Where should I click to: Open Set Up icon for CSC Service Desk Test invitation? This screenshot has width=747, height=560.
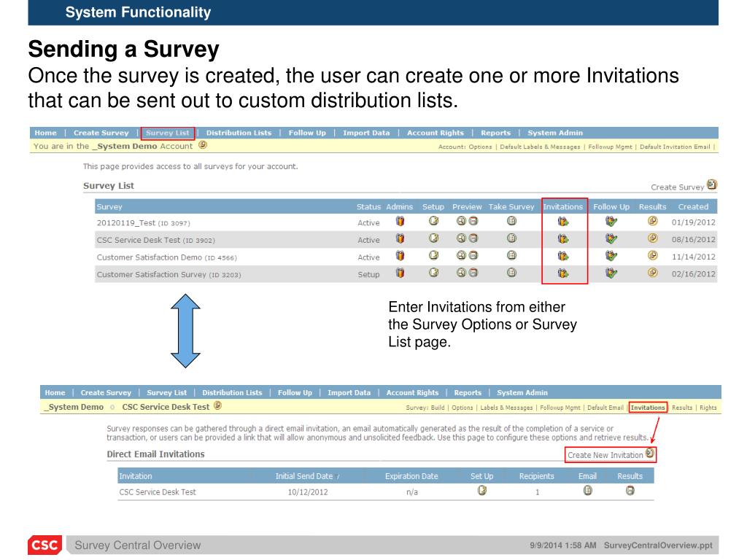[482, 490]
